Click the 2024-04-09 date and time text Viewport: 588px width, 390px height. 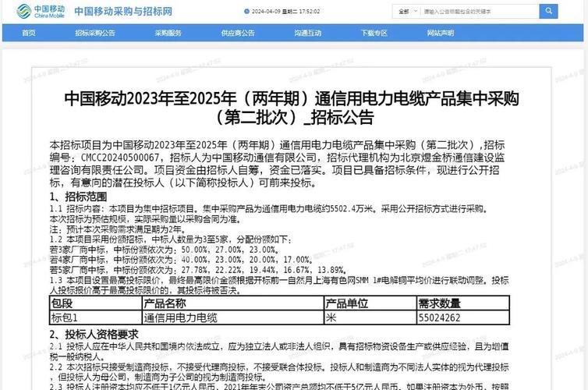tap(285, 12)
